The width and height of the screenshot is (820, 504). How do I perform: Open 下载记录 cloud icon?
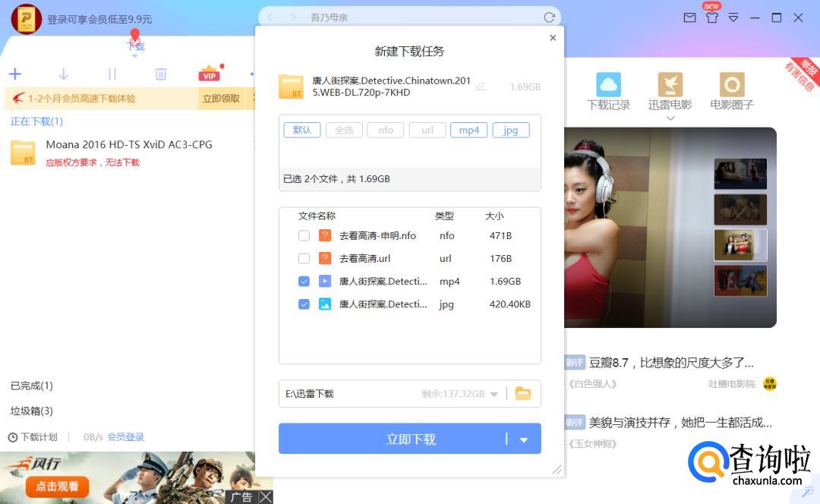click(x=608, y=85)
